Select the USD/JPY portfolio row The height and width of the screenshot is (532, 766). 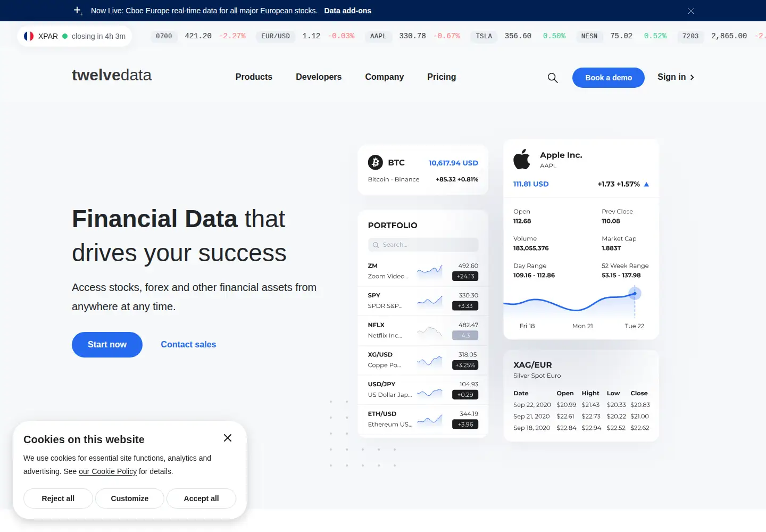tap(423, 389)
